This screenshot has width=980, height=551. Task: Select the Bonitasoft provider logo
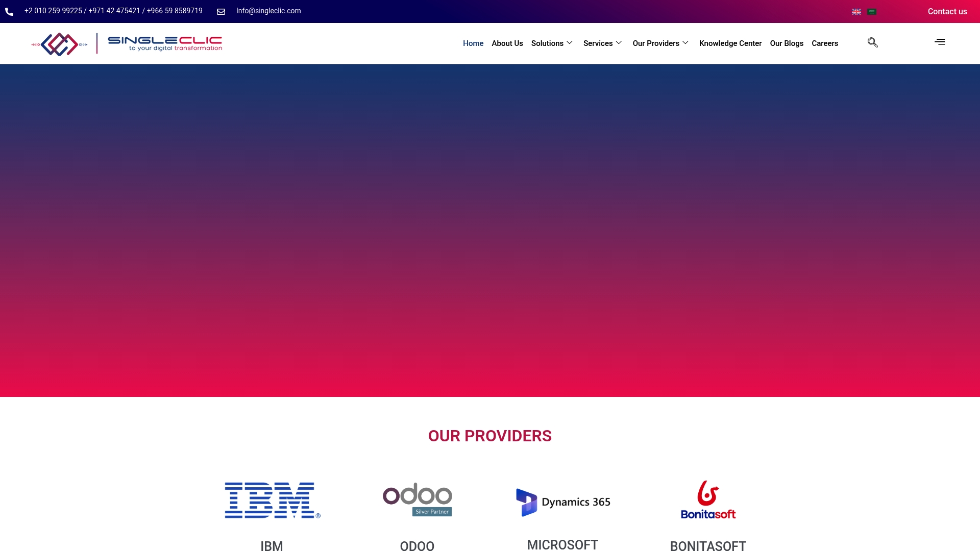click(x=708, y=499)
